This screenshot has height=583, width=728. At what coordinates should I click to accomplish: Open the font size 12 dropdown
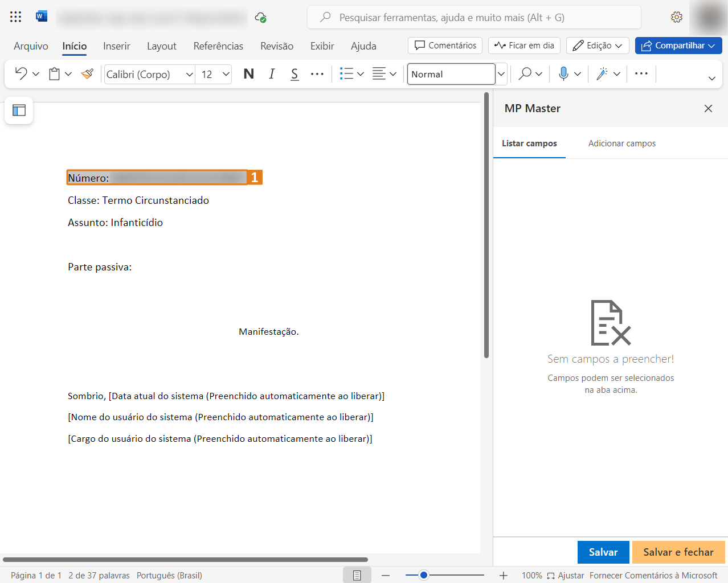click(226, 74)
